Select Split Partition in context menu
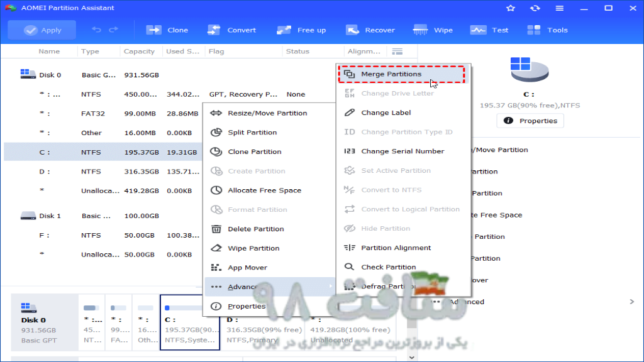Viewport: 644px width, 362px height. tap(270, 132)
